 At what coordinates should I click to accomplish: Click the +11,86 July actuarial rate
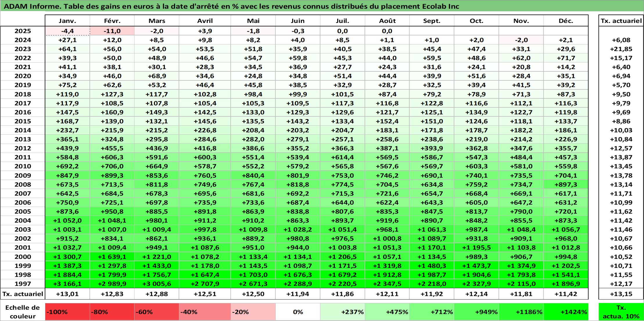pos(342,294)
